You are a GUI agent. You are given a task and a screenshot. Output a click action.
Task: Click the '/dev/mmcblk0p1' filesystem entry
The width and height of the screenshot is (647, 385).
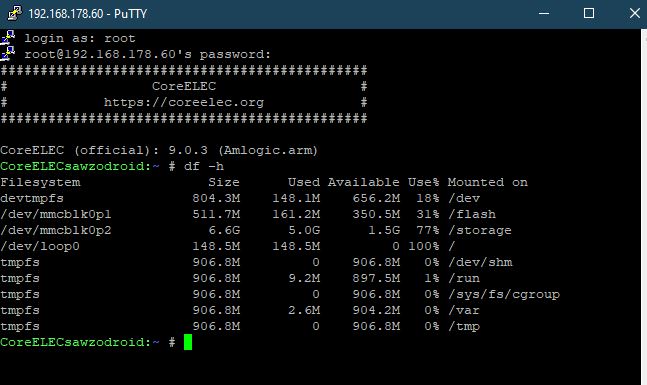(x=56, y=215)
